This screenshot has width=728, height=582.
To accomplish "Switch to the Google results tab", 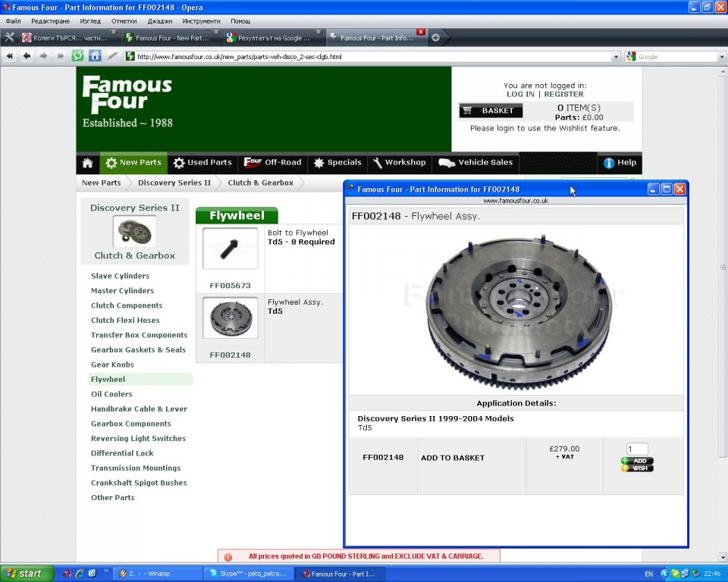I will click(273, 38).
